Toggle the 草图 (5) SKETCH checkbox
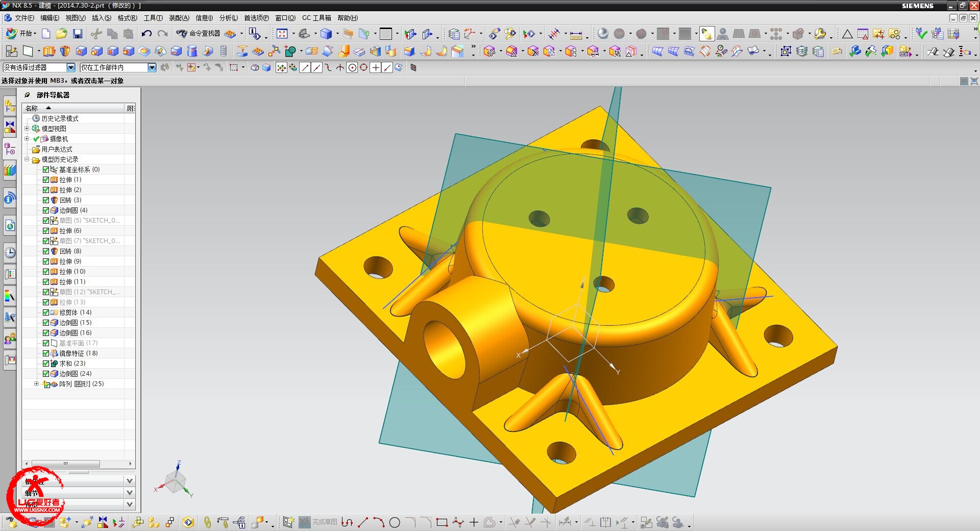The image size is (980, 531). [46, 221]
